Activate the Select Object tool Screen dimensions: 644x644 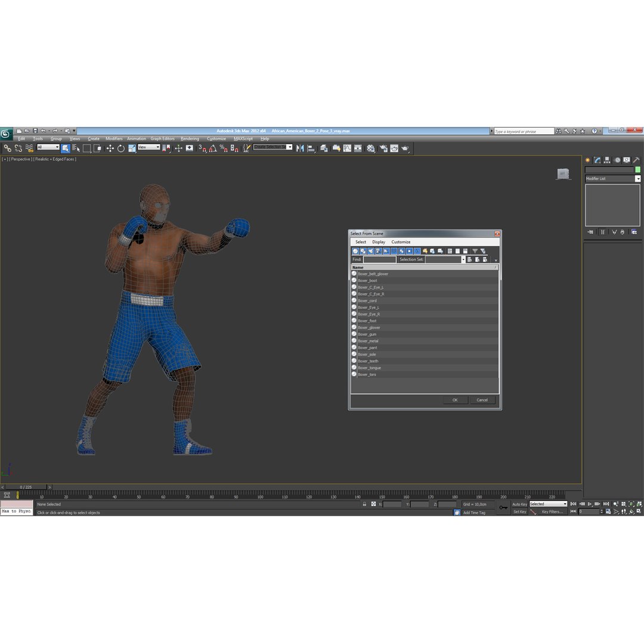66,148
